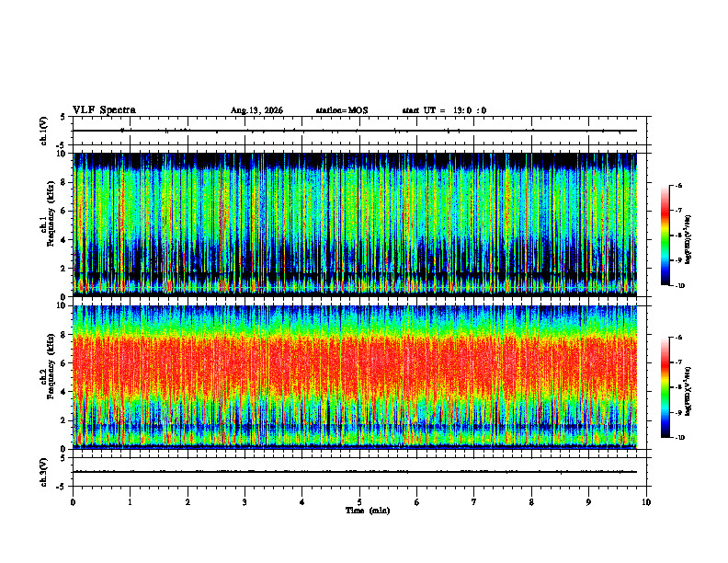Click the ch.3(V) waveform strip

[359, 472]
